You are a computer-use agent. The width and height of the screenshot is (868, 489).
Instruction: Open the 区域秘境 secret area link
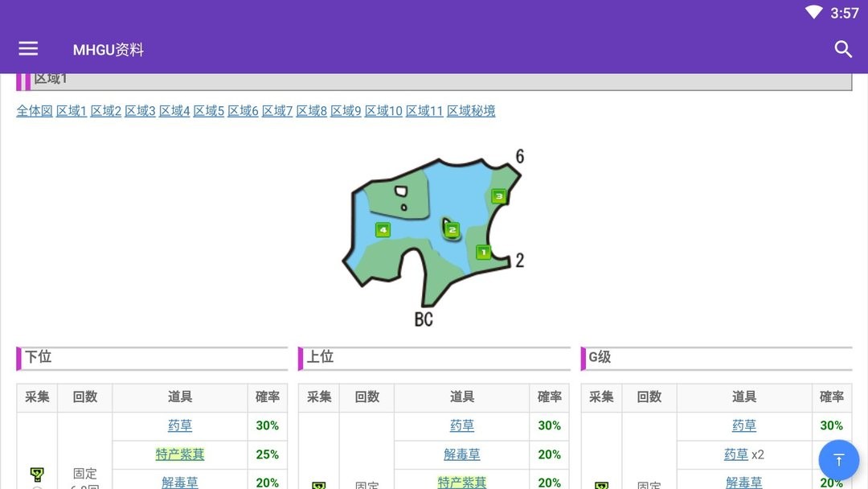pos(471,111)
